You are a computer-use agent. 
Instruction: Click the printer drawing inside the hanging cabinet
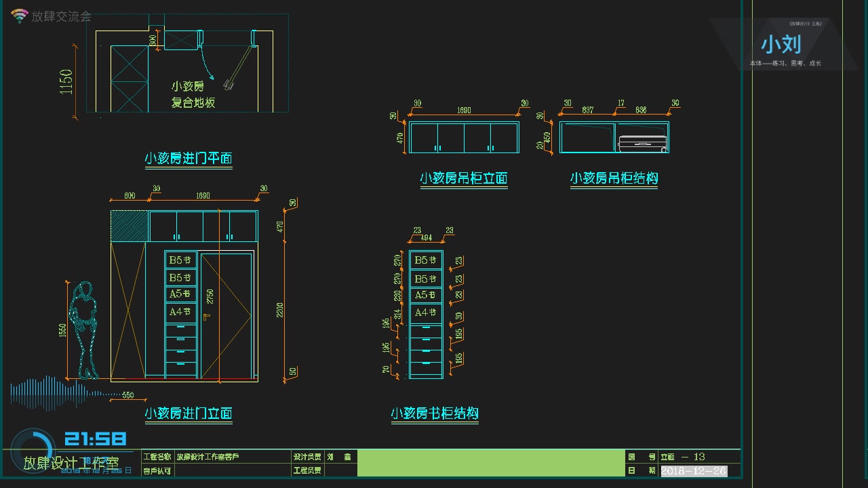tap(643, 143)
